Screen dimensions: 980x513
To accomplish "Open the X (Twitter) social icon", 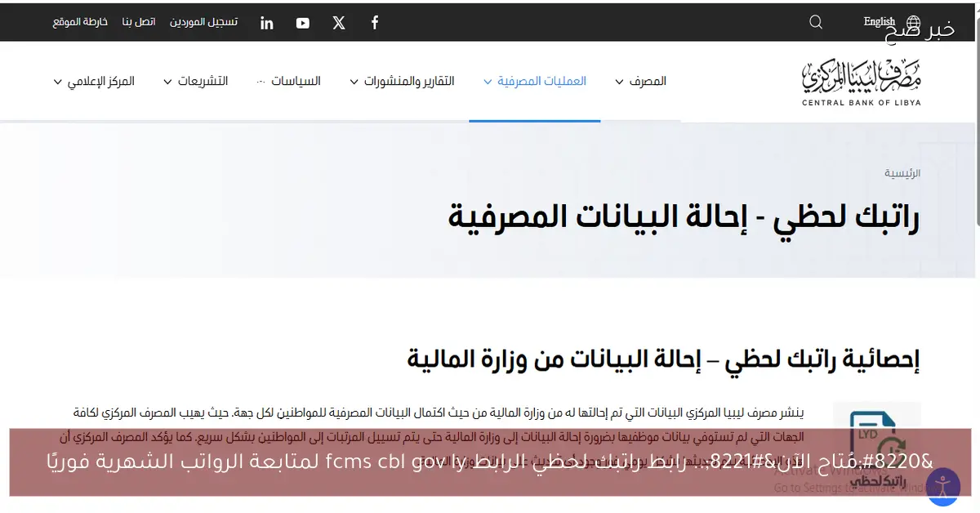I will [x=338, y=22].
